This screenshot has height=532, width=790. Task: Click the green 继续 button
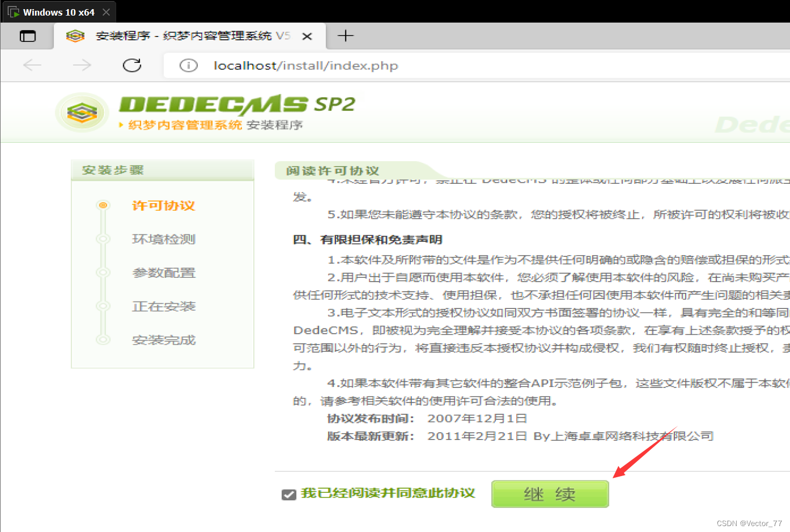pos(550,494)
